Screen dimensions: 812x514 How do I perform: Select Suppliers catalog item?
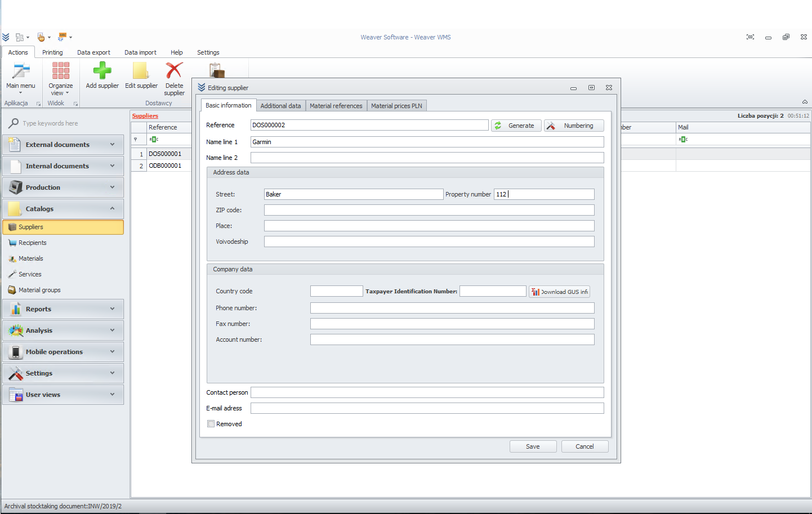click(63, 227)
